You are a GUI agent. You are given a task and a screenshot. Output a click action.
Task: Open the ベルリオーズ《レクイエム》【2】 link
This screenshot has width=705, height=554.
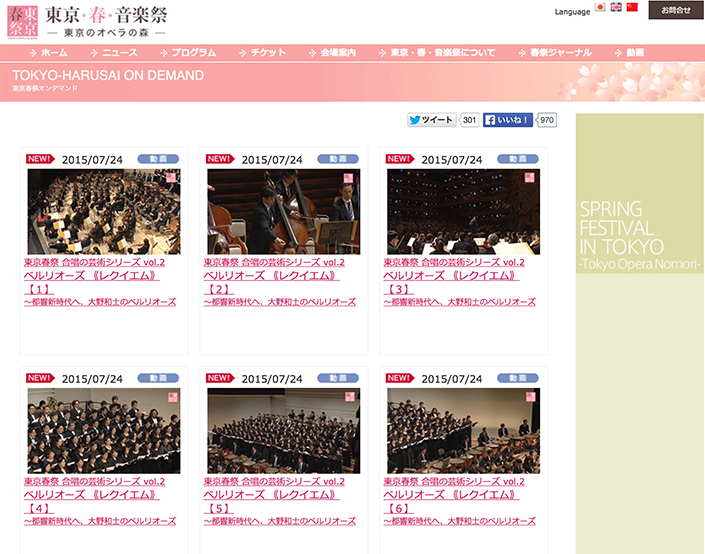click(272, 282)
